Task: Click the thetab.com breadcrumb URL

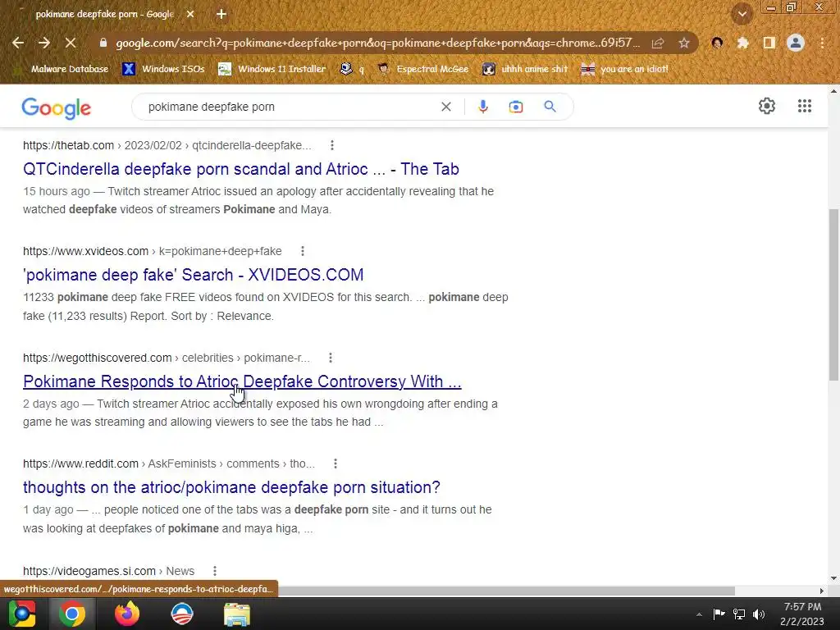Action: (167, 145)
